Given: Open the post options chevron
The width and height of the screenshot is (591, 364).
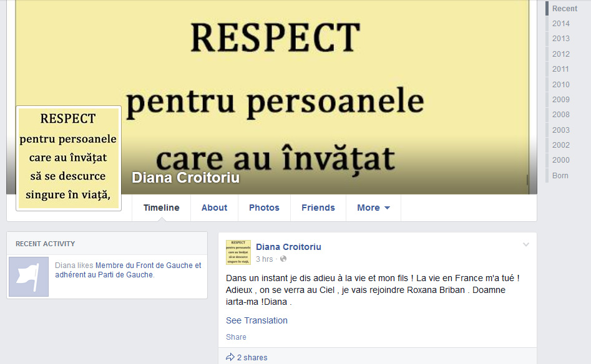Looking at the screenshot, I should [x=526, y=245].
